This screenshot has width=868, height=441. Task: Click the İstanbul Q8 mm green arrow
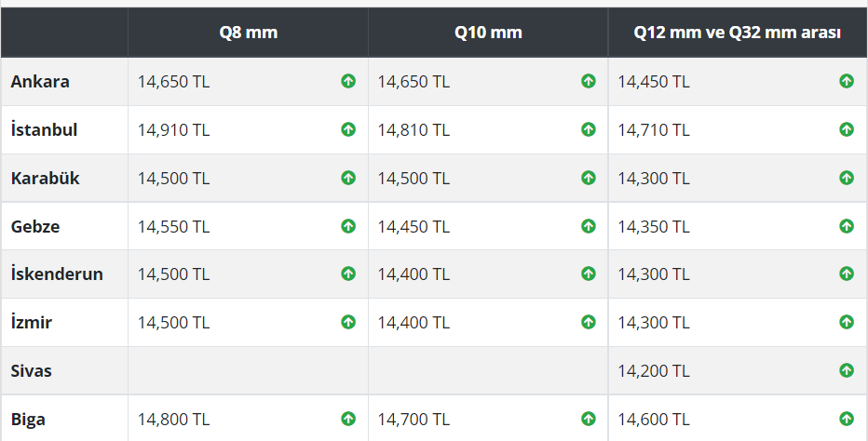348,129
